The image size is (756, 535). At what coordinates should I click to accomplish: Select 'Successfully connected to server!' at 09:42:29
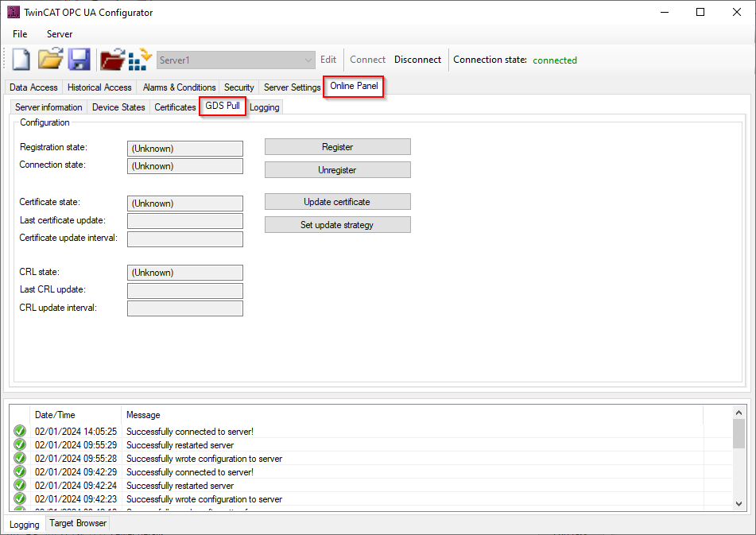(371, 472)
